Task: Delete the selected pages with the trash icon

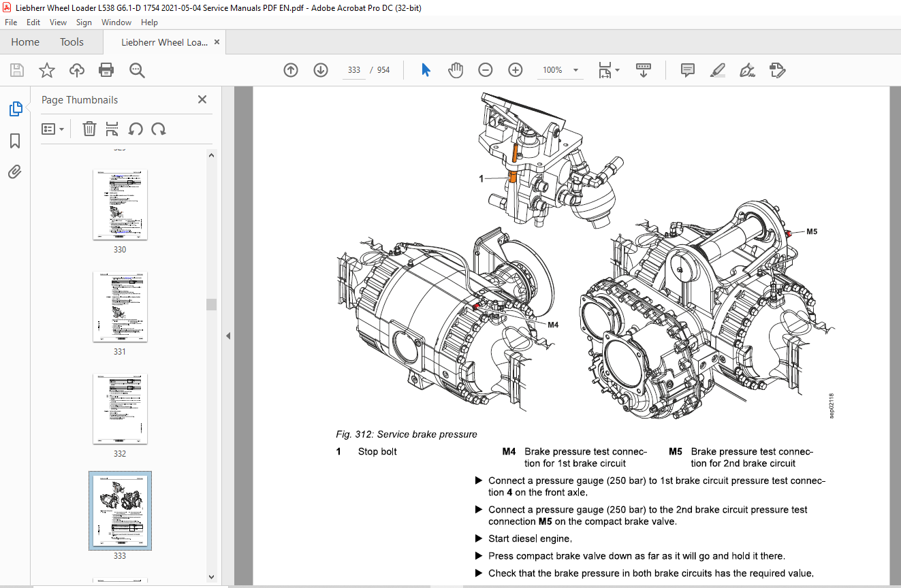Action: point(89,129)
